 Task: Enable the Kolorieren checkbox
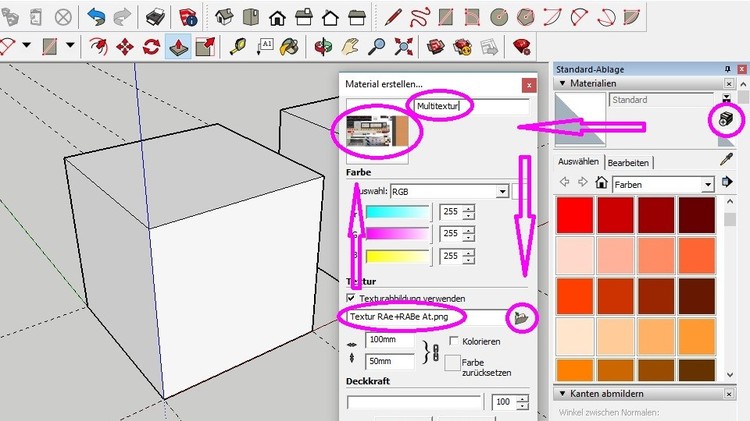(x=453, y=341)
